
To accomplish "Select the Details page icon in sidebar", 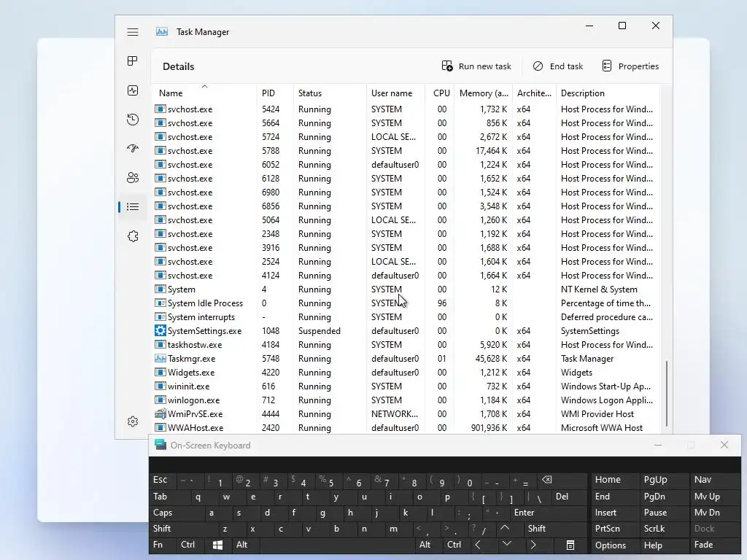I will pos(133,206).
